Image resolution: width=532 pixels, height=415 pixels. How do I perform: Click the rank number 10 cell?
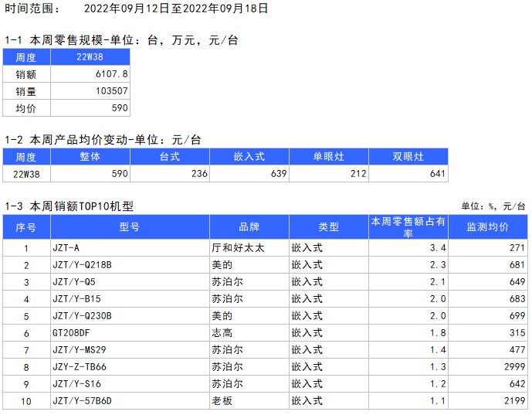[x=26, y=401]
